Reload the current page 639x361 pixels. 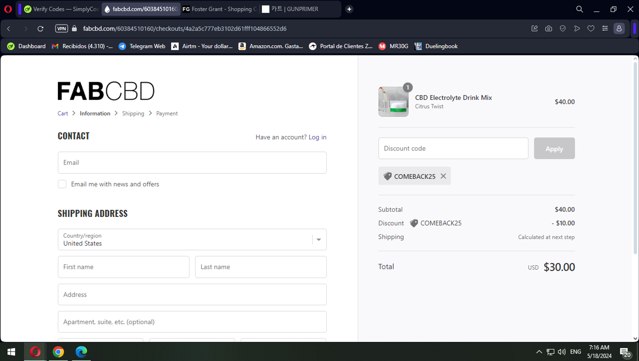[x=40, y=29]
